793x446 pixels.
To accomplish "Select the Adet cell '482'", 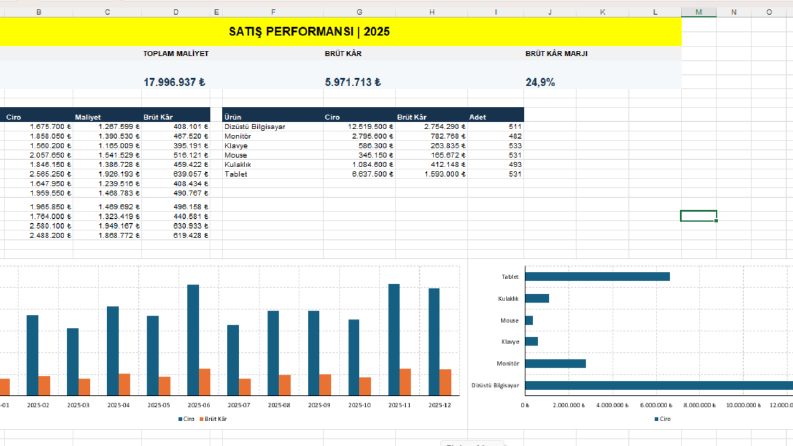I will click(x=496, y=136).
